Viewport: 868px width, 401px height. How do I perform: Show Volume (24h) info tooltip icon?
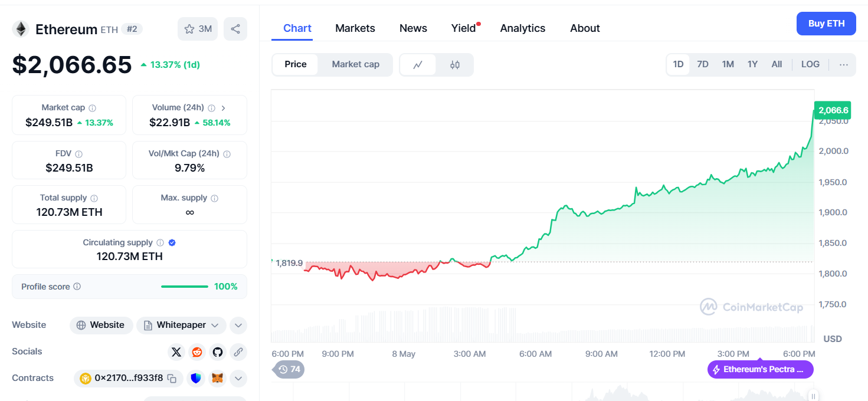click(211, 108)
